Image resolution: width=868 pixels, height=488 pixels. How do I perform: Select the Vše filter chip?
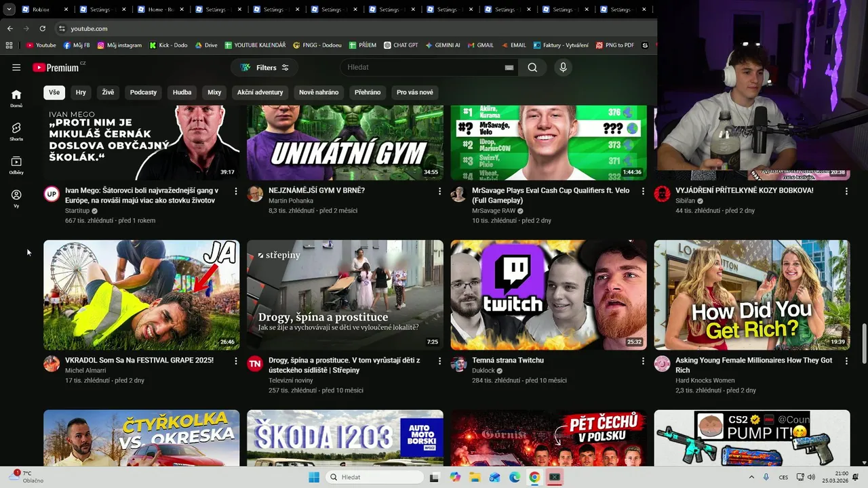[x=54, y=92]
